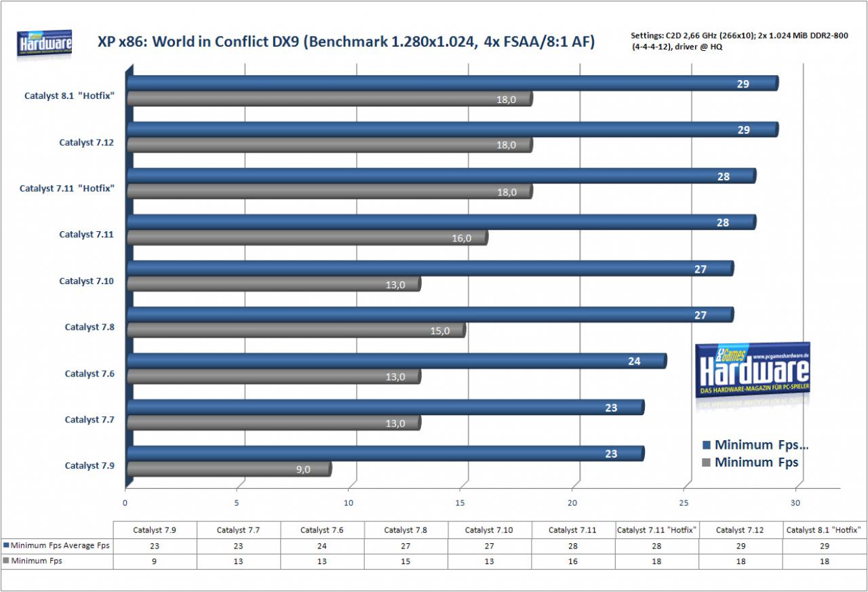
Task: Click the small PC Games Hardware logo beside the title
Action: click(x=45, y=44)
